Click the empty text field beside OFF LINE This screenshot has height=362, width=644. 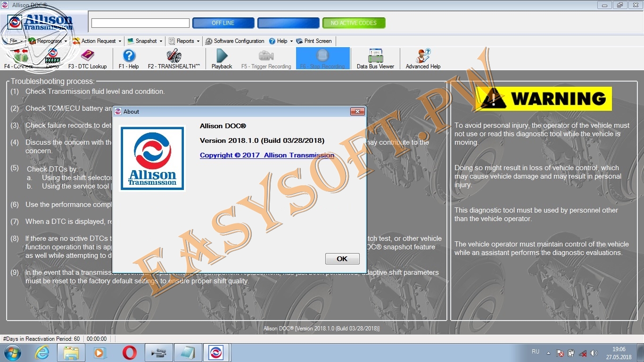pos(140,23)
